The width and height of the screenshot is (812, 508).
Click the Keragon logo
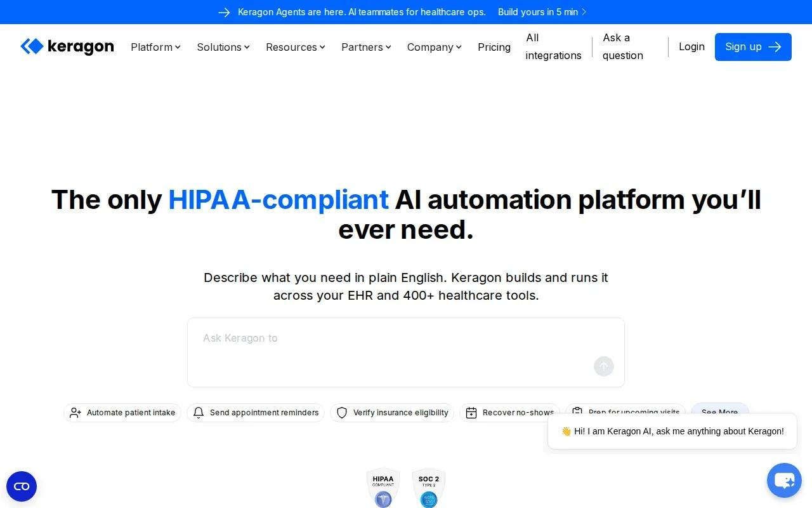pos(67,46)
